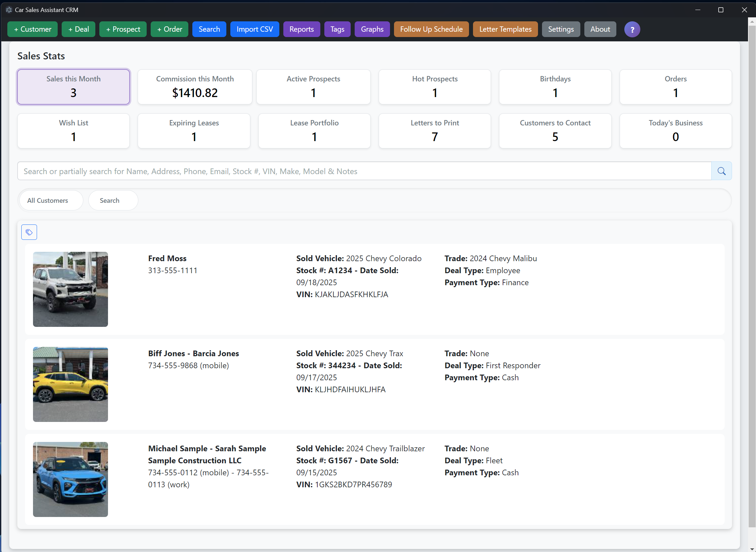The height and width of the screenshot is (552, 756).
Task: Open the yellow Chevy Trax photo
Action: coord(70,384)
